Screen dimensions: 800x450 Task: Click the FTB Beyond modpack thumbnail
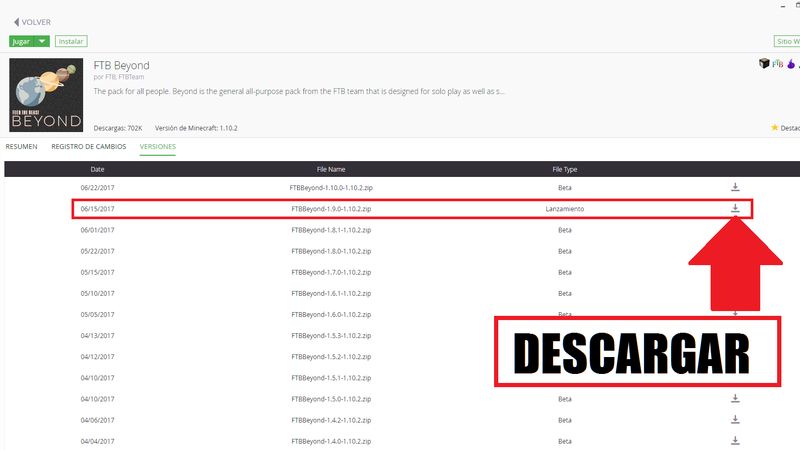tap(46, 95)
